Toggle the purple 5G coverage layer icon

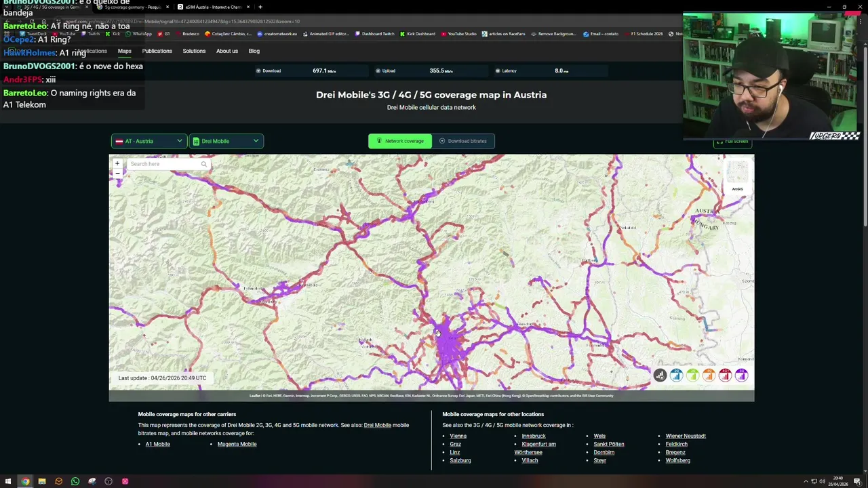click(x=741, y=375)
